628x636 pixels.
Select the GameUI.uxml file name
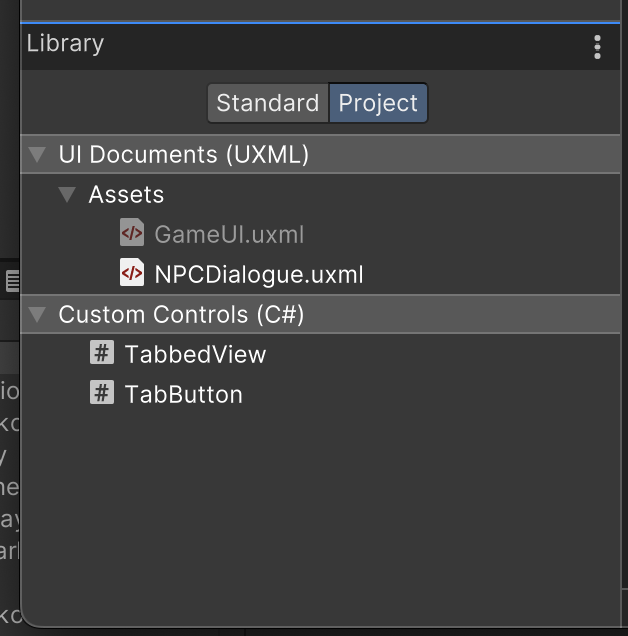[x=229, y=235]
